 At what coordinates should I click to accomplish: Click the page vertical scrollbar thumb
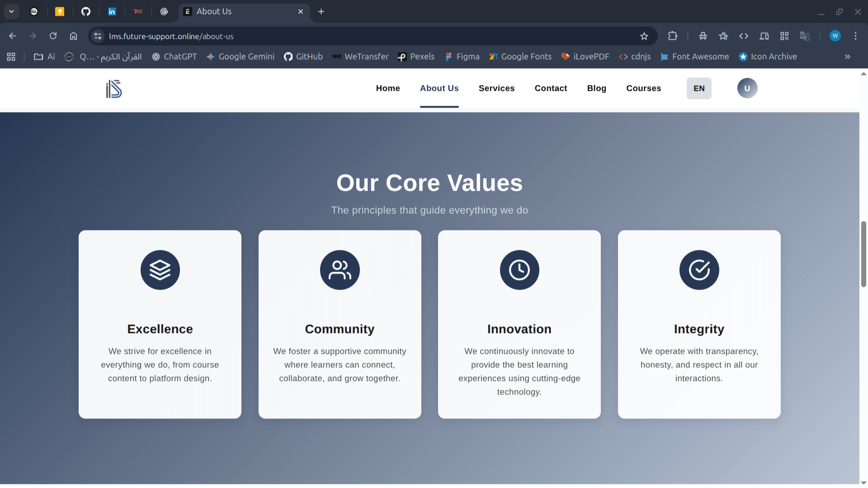click(863, 254)
